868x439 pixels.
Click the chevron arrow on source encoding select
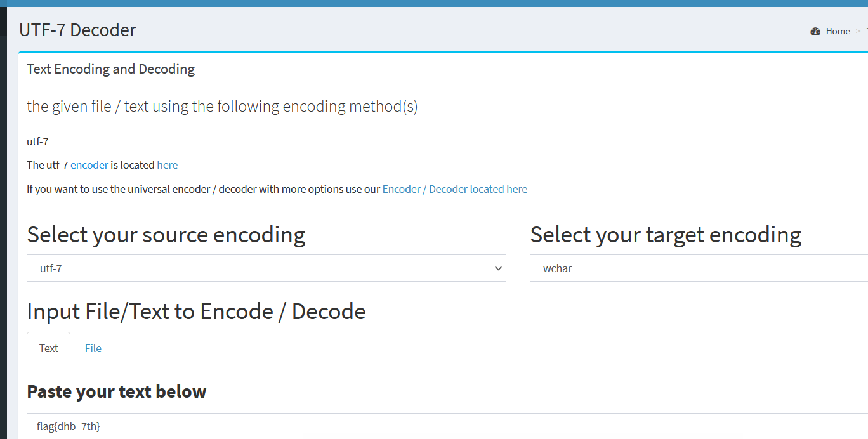tap(497, 268)
